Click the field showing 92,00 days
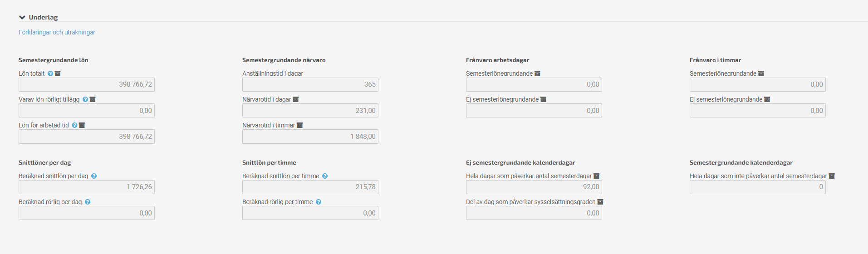Viewport: 868px width, 254px height. point(534,187)
